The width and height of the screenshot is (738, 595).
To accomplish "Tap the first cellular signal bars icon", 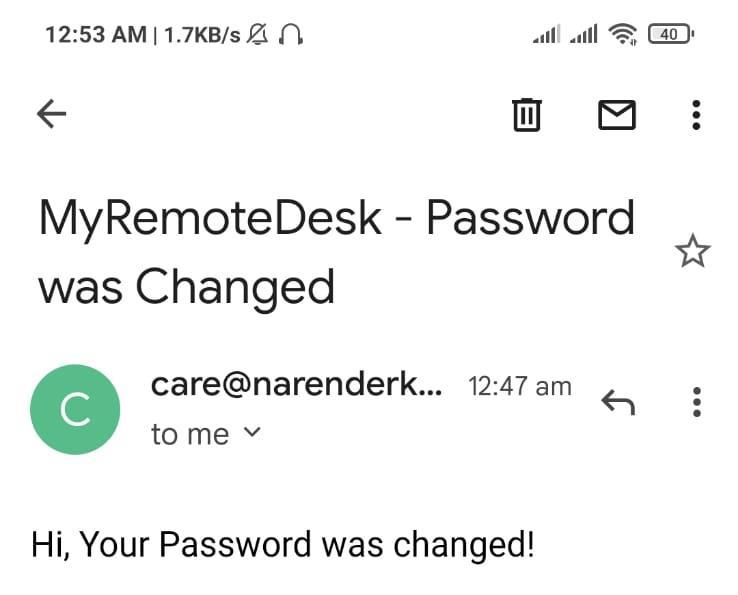I will tap(546, 34).
